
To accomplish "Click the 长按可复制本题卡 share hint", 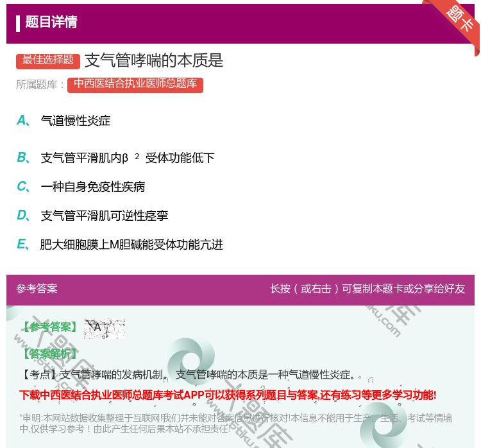I will [x=367, y=289].
